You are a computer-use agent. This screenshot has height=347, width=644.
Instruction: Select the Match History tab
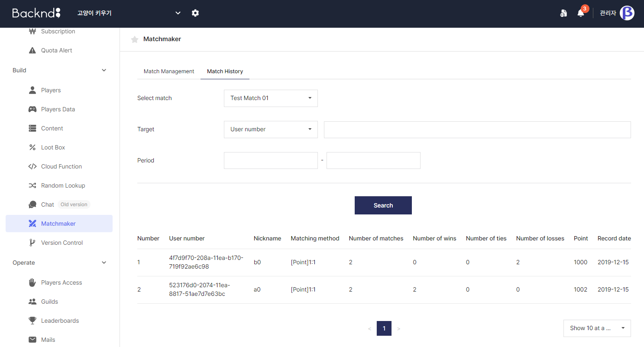point(225,71)
